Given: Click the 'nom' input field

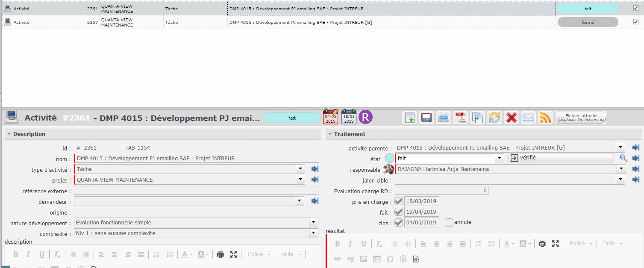Looking at the screenshot, I should (196, 158).
